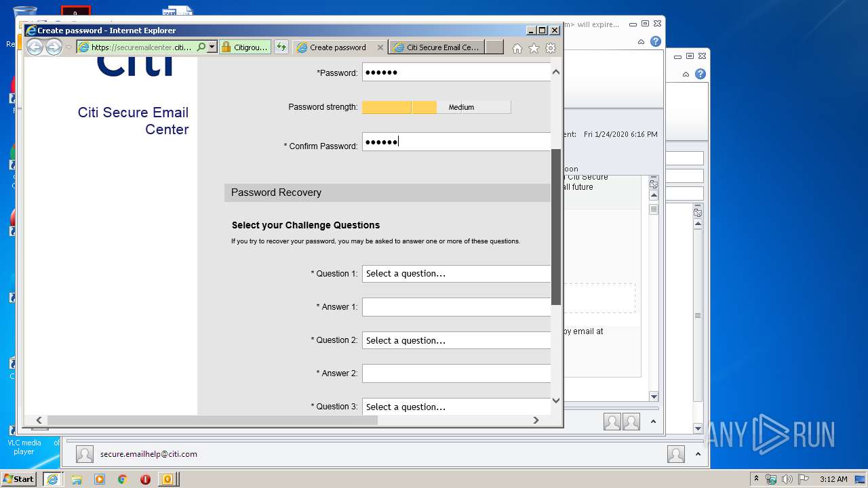This screenshot has width=868, height=488.
Task: Click the right-side contact avatar in the bottom pane
Action: click(676, 454)
